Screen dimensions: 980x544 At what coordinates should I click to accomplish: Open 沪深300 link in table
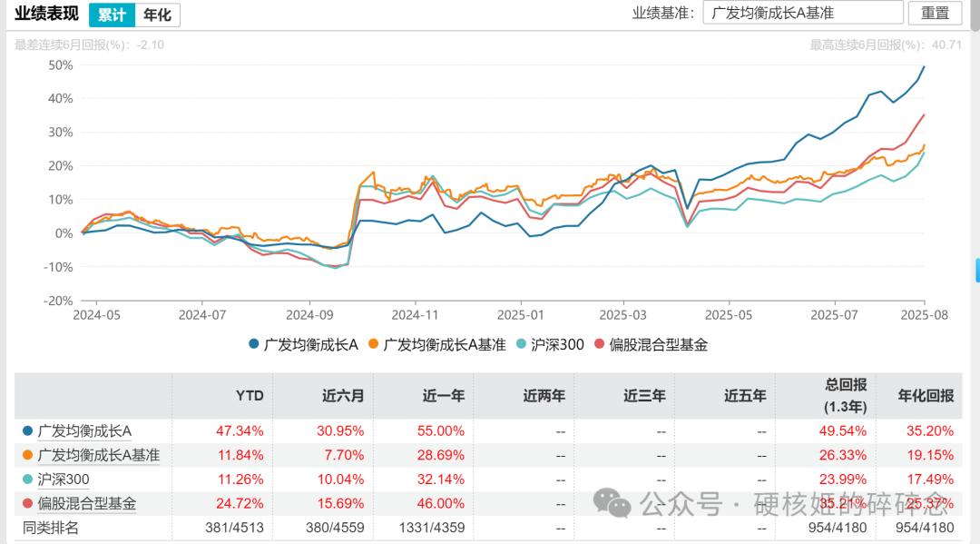click(x=64, y=480)
